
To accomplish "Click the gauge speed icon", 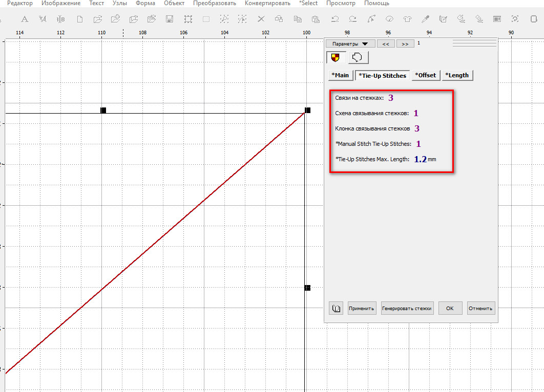I will point(389,19).
